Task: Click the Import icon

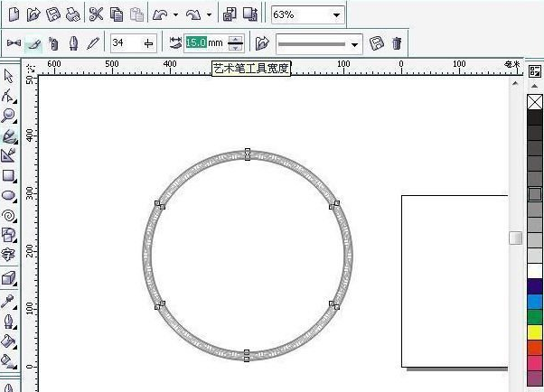Action: (x=230, y=14)
